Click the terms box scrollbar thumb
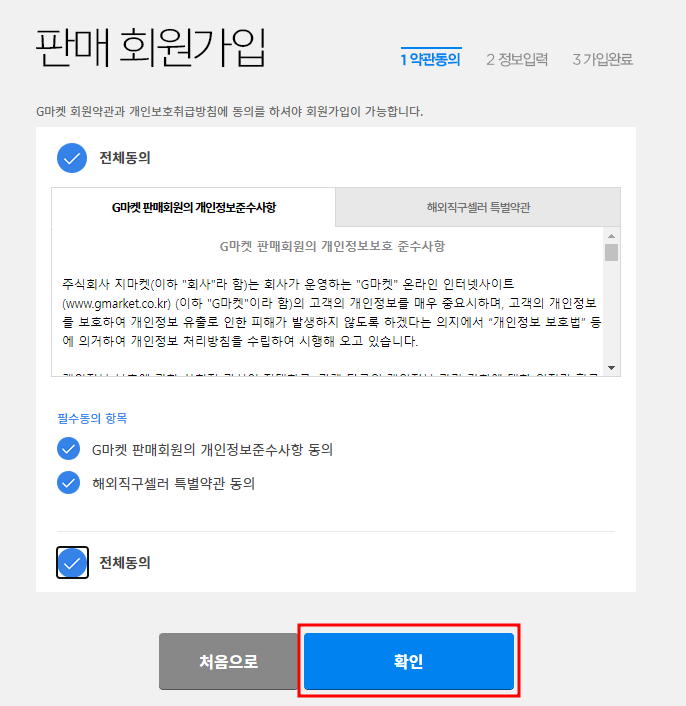 coord(611,252)
